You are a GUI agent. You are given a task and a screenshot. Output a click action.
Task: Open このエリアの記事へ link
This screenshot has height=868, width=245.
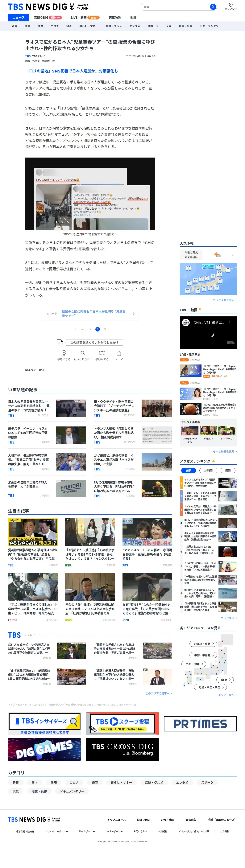(x=159, y=693)
